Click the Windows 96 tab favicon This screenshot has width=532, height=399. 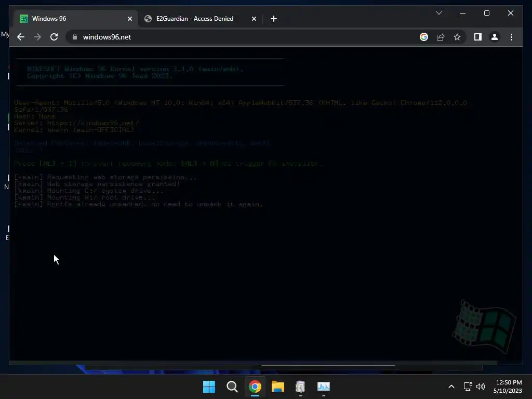click(24, 19)
